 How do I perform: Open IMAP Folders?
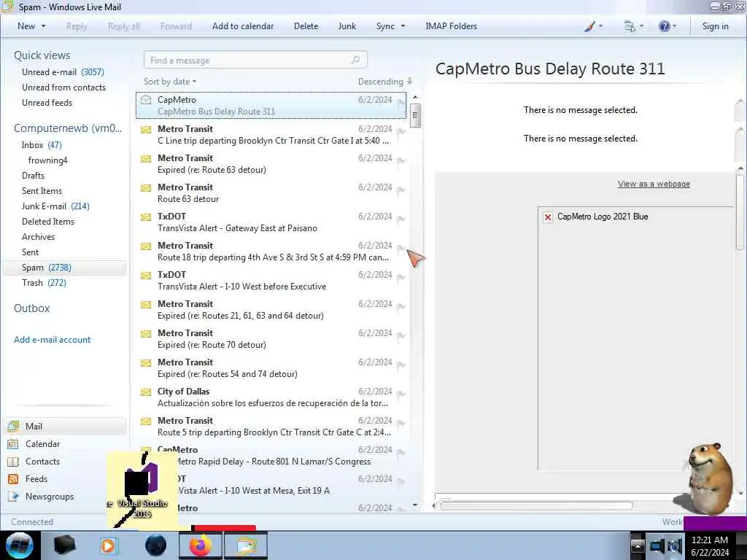pyautogui.click(x=451, y=26)
